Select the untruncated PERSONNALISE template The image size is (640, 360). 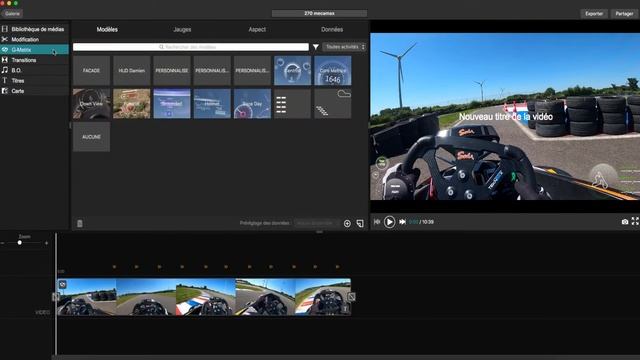pyautogui.click(x=172, y=71)
